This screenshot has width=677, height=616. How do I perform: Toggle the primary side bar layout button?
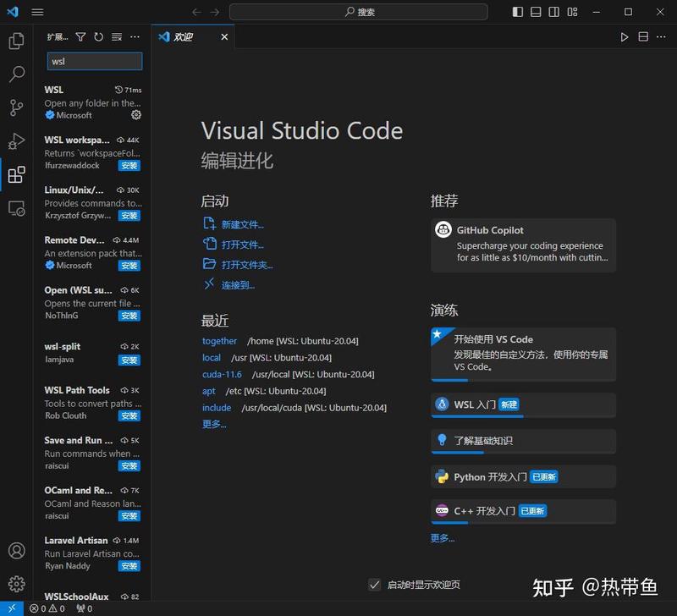pos(518,12)
